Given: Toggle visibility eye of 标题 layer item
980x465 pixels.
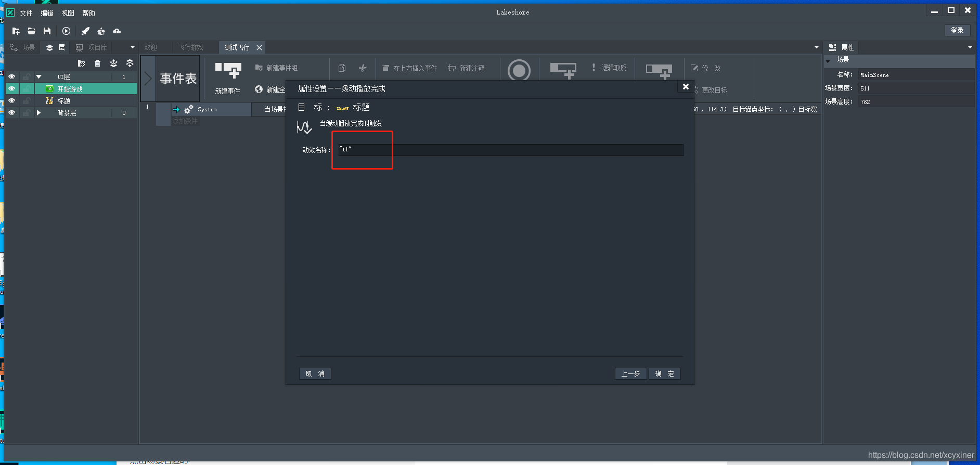Looking at the screenshot, I should (11, 101).
